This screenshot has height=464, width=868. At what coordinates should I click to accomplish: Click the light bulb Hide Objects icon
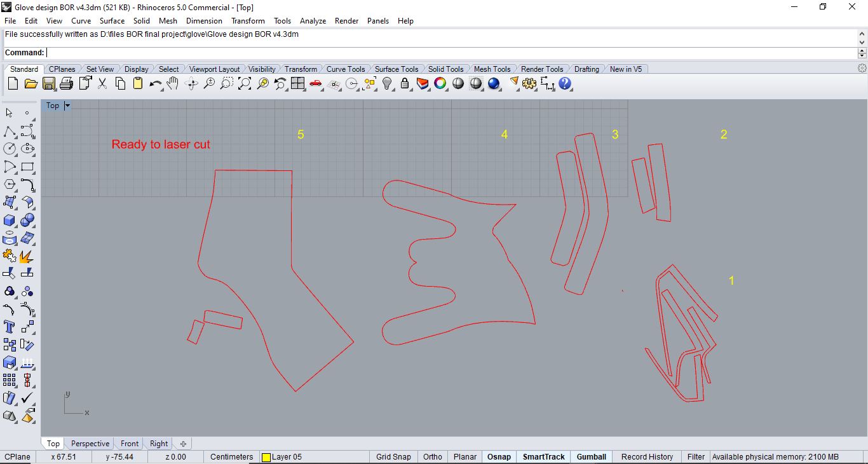pyautogui.click(x=387, y=83)
